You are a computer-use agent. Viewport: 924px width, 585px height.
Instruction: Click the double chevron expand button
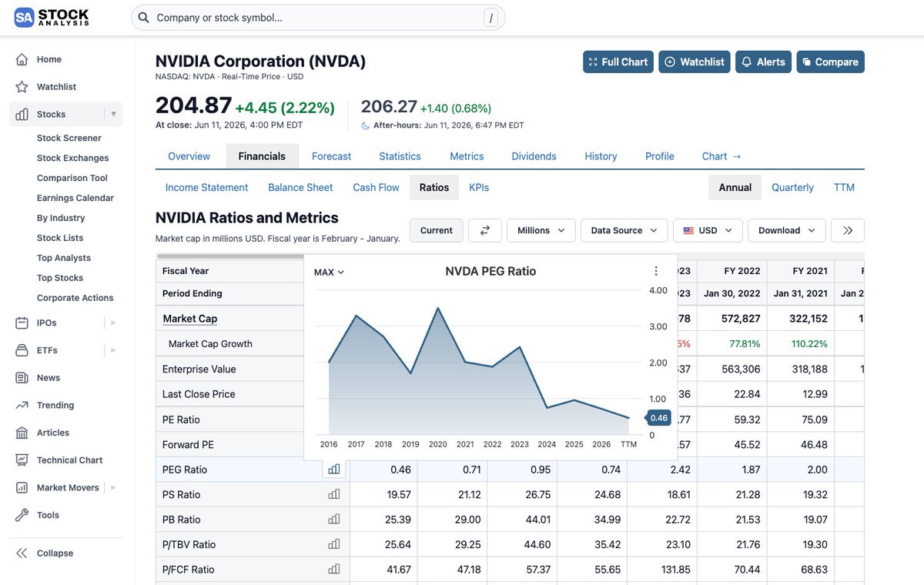848,230
